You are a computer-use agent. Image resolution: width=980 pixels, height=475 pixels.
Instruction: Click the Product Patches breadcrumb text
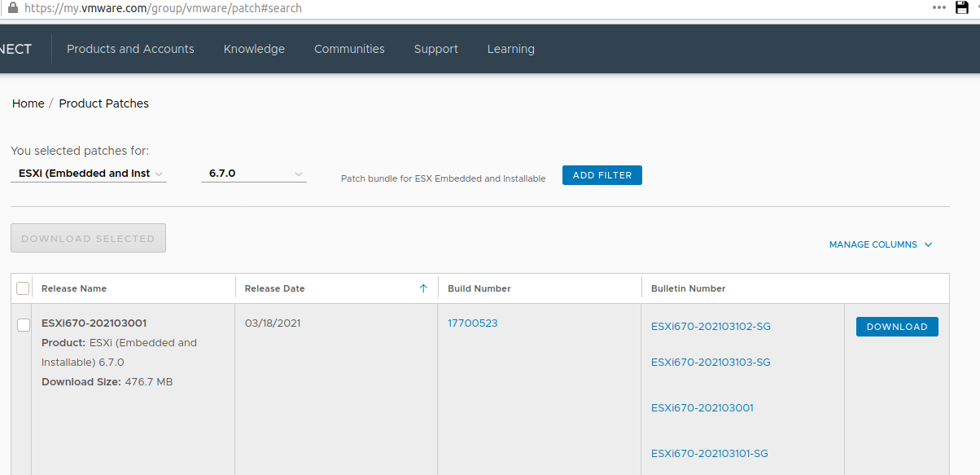[104, 103]
